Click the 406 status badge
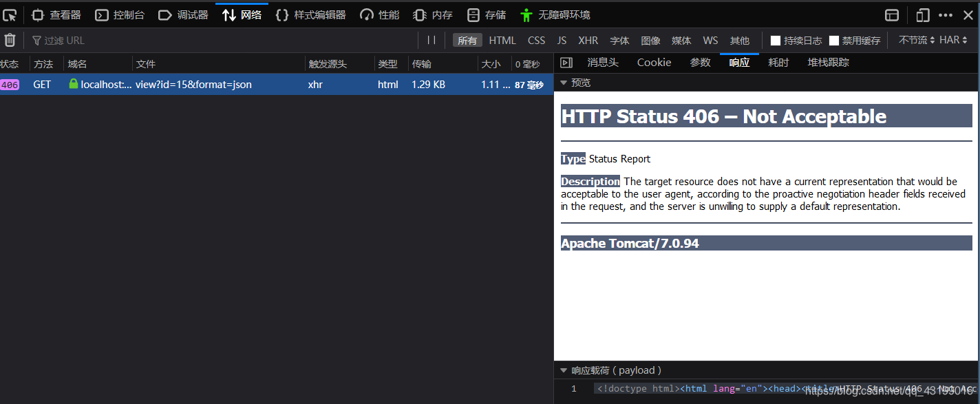 click(x=10, y=85)
